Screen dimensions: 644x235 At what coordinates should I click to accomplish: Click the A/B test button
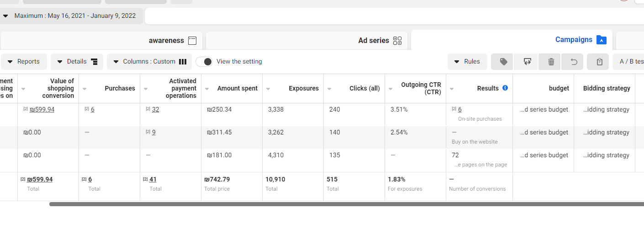click(x=628, y=62)
